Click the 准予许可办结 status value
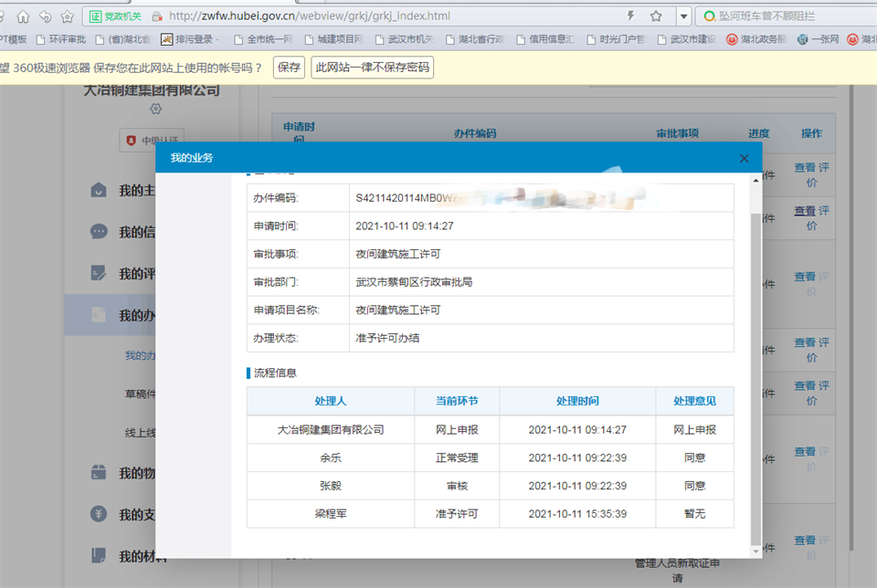This screenshot has height=588, width=877. point(387,338)
